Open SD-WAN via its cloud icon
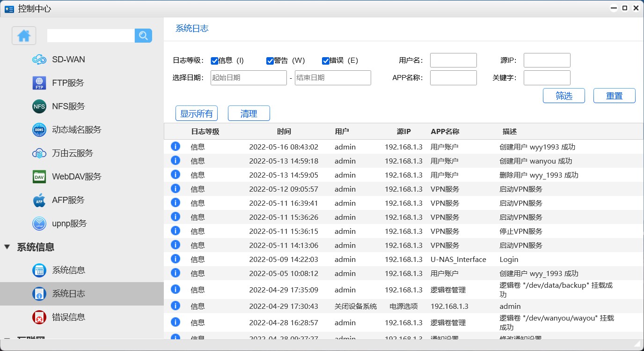644x351 pixels. click(39, 60)
